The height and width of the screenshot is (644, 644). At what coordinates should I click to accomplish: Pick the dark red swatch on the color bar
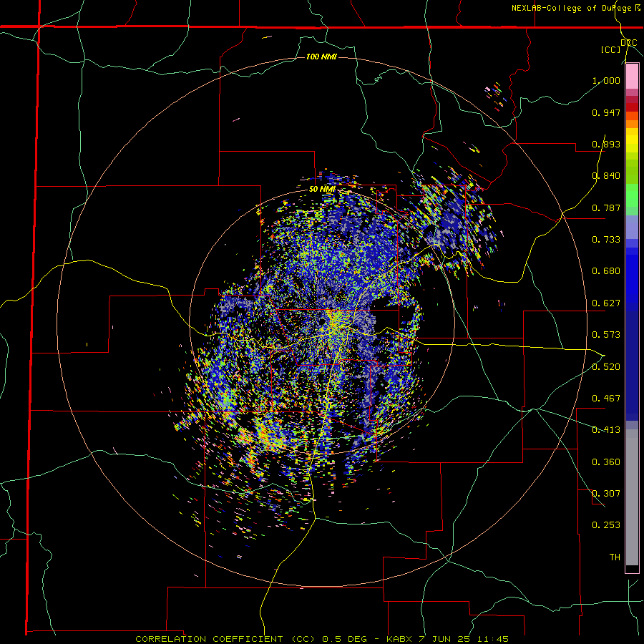point(632,107)
